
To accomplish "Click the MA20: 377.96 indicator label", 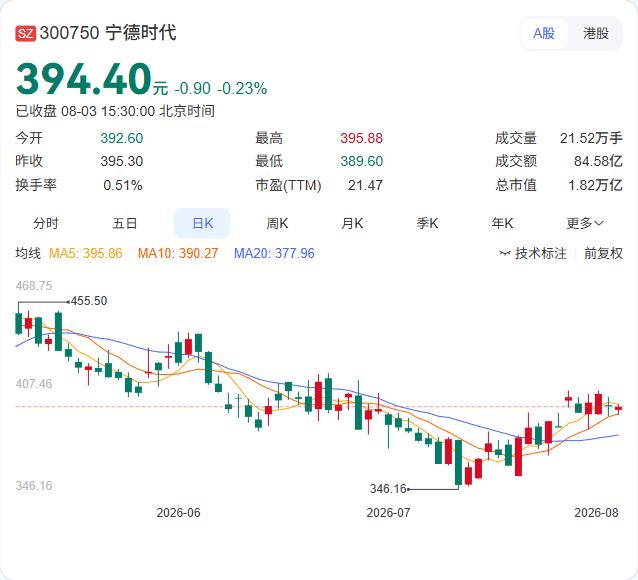I will (274, 254).
